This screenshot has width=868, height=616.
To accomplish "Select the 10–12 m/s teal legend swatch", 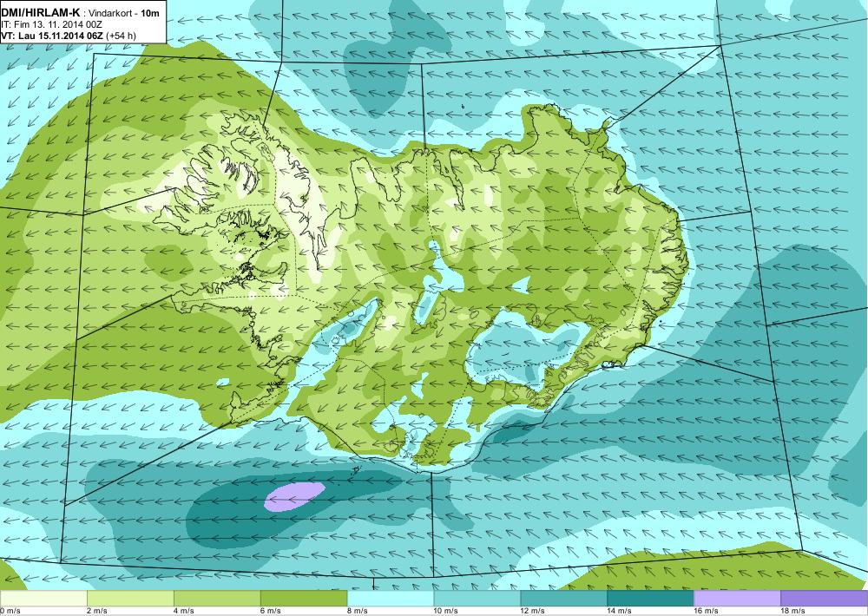I will [477, 599].
